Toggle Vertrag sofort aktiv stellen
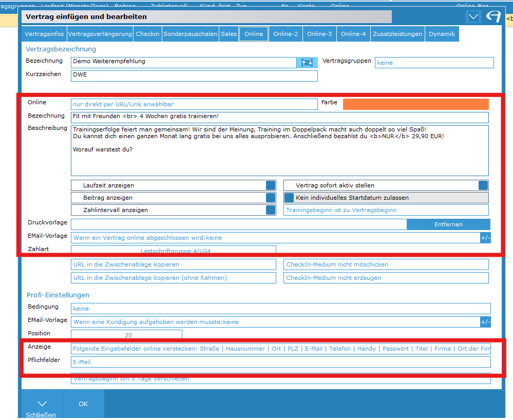Screen dimensions: 513x420 483,185
